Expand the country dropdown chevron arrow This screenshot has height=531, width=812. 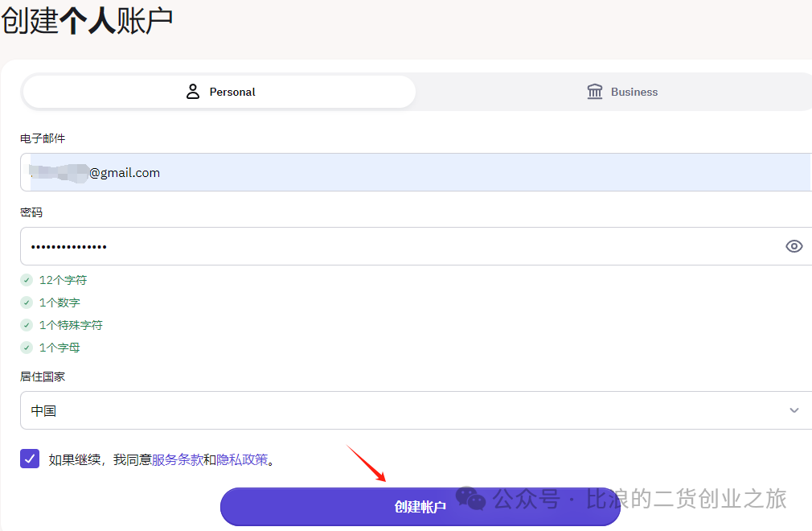[794, 410]
